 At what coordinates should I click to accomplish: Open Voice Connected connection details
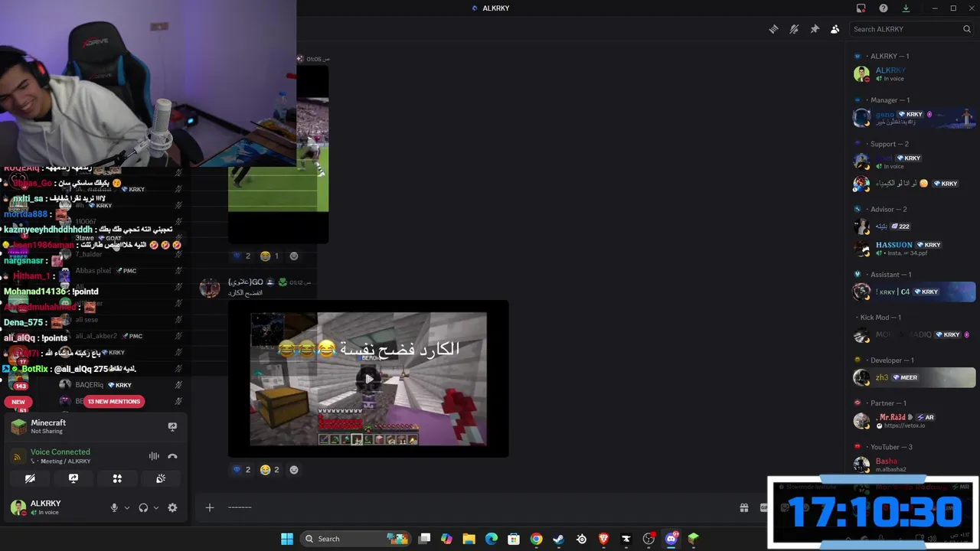60,452
